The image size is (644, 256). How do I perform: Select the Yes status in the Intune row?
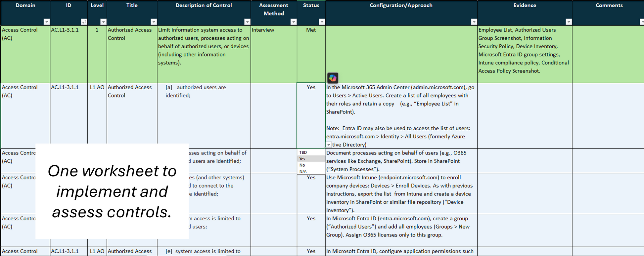click(x=311, y=193)
